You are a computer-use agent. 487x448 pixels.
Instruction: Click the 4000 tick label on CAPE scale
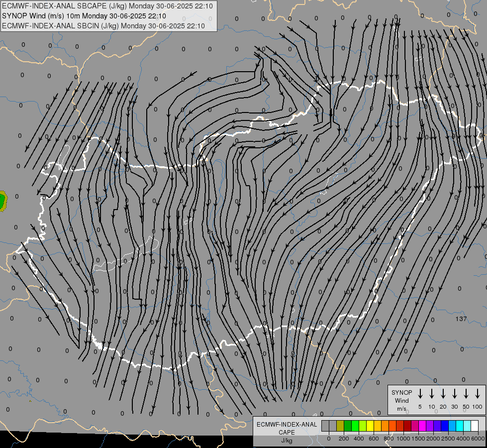point(463,439)
